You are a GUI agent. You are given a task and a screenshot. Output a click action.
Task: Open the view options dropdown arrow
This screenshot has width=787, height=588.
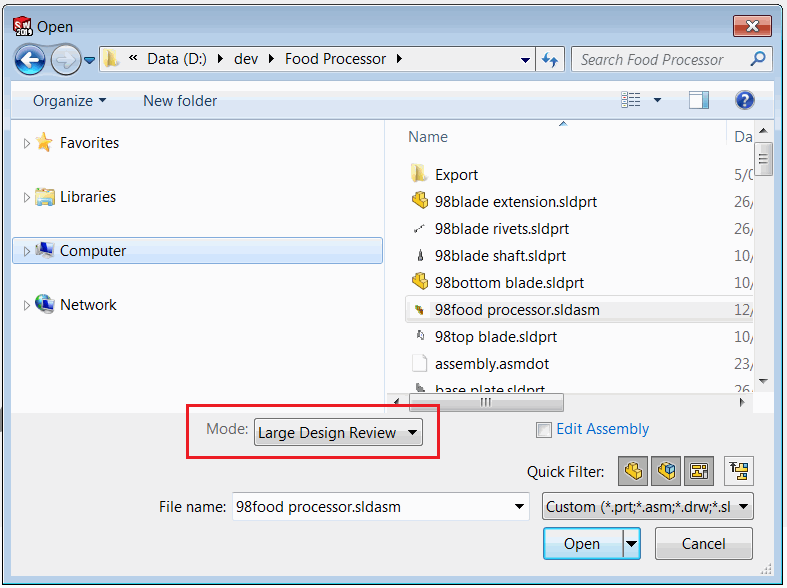[x=657, y=100]
